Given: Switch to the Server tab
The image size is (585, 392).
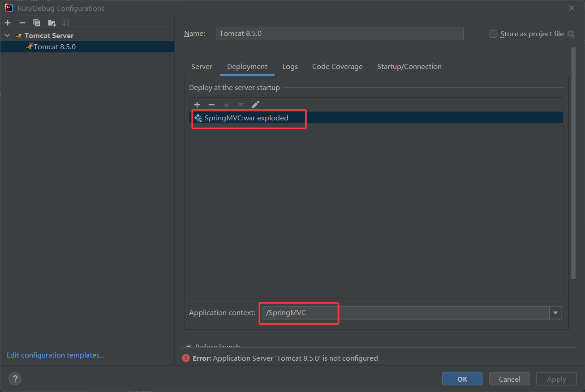Looking at the screenshot, I should 202,67.
